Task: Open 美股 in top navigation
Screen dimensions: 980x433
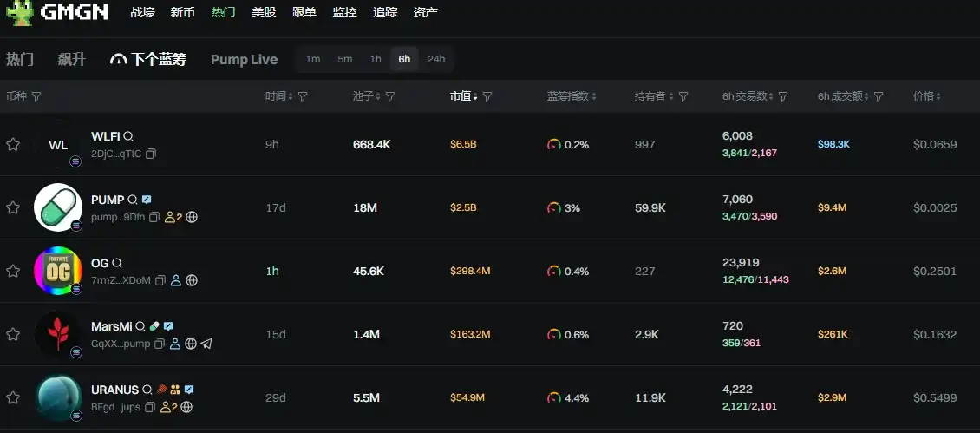Action: (264, 12)
